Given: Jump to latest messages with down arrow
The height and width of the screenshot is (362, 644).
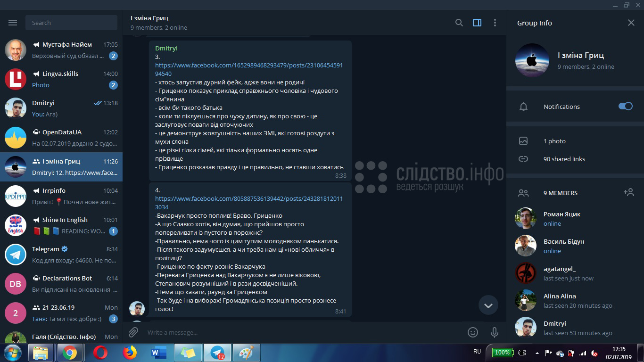Looking at the screenshot, I should click(x=488, y=305).
